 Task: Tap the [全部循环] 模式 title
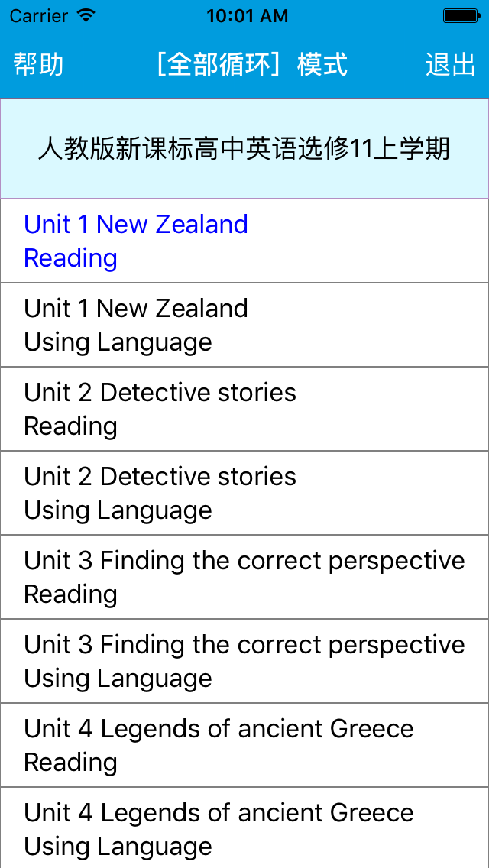point(252,65)
